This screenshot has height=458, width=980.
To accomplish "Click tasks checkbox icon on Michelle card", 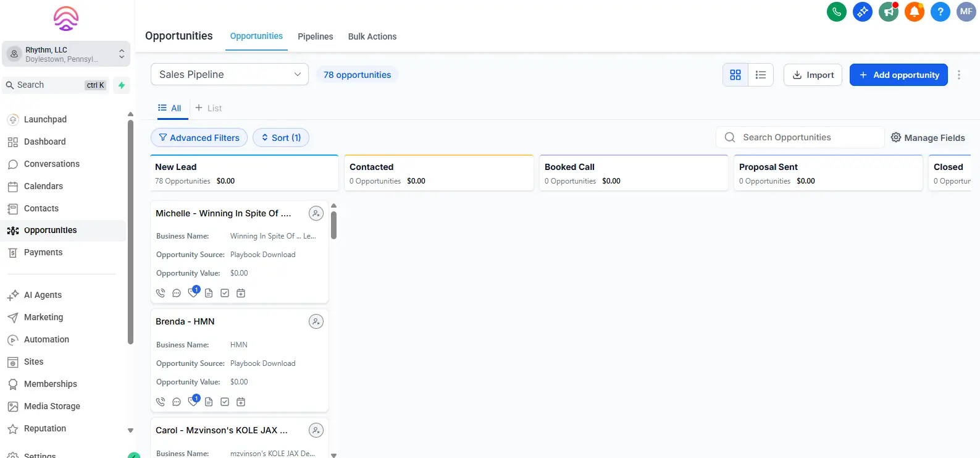I will (225, 293).
